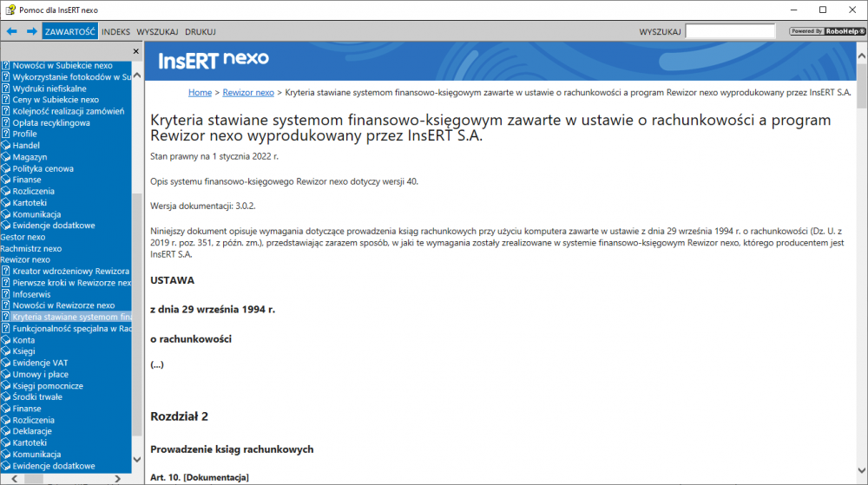Image resolution: width=868 pixels, height=485 pixels.
Task: Click the book icon next to Magazyn
Action: pos(5,157)
